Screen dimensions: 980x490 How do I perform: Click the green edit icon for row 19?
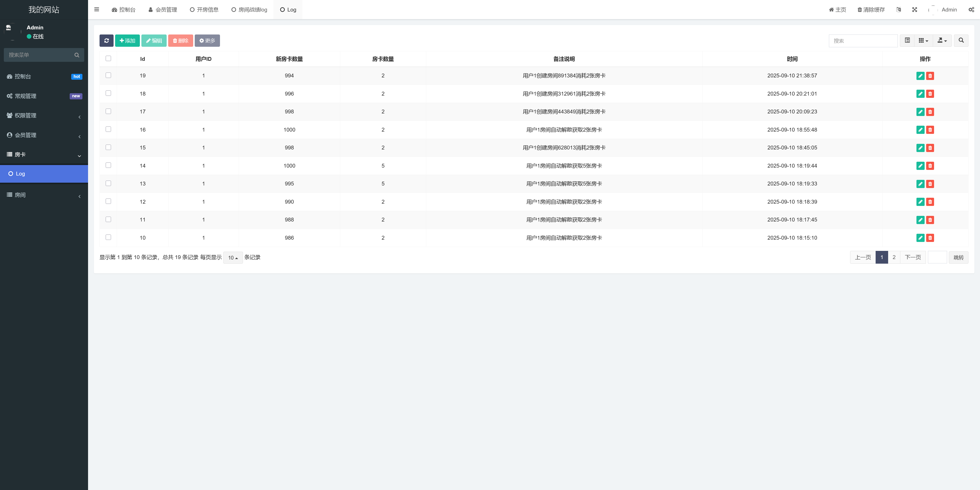(x=920, y=76)
